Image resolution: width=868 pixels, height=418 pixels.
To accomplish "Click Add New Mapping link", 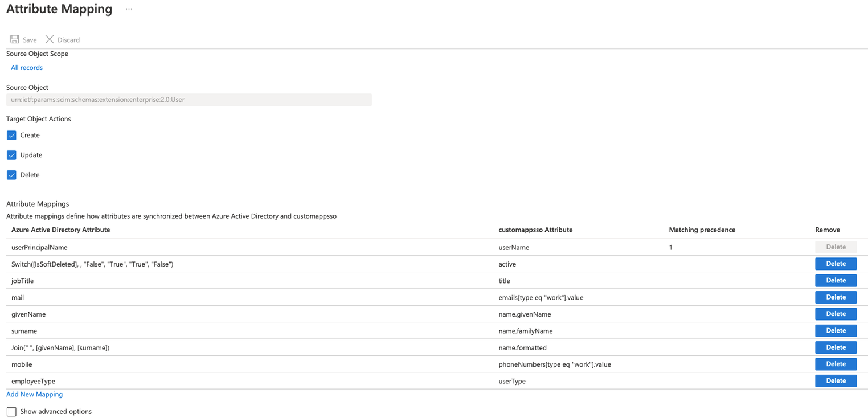I will (34, 394).
